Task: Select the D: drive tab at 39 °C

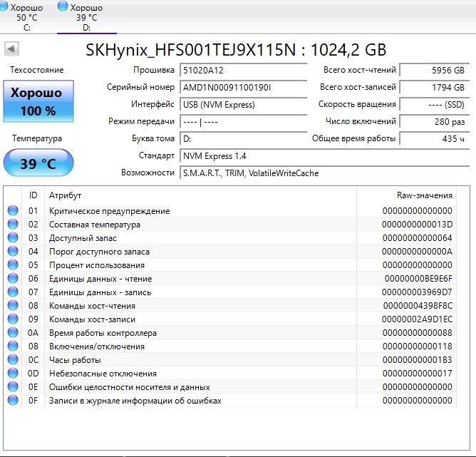Action: click(x=87, y=16)
